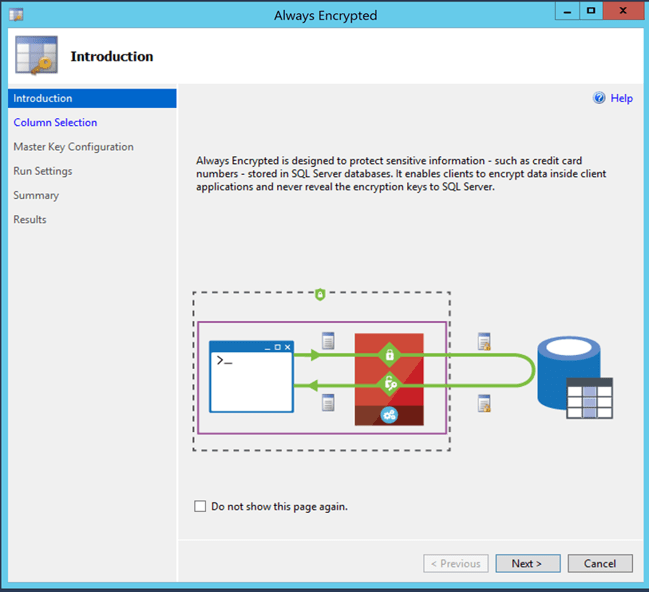Image resolution: width=649 pixels, height=592 pixels.
Task: Select the Introduction step in sidebar
Action: (x=43, y=98)
